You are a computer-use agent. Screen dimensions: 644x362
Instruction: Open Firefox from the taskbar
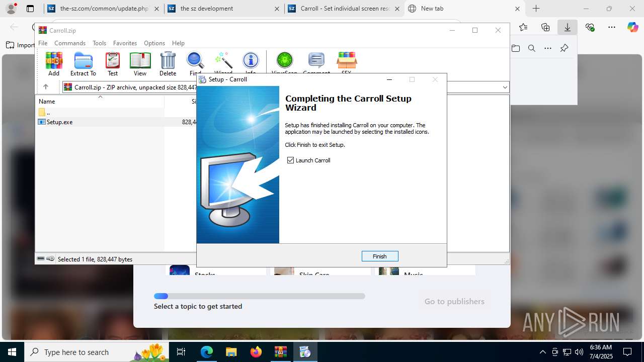pos(256,352)
